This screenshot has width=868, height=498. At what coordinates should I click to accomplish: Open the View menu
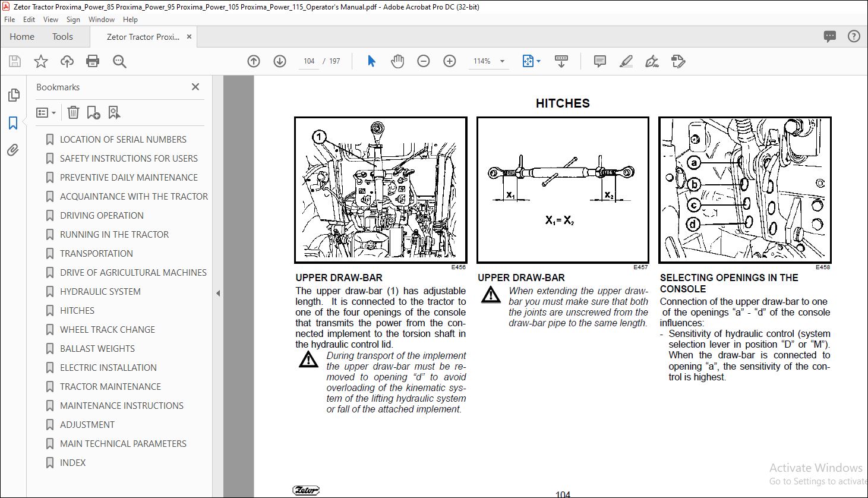(x=50, y=20)
